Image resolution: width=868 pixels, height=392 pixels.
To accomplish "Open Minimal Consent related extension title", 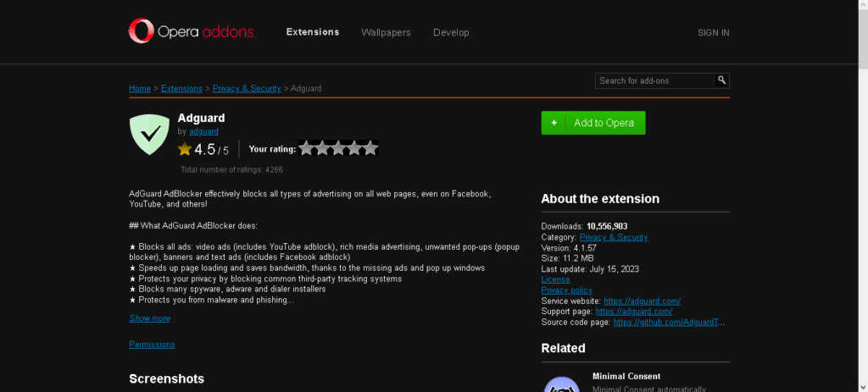I will [x=626, y=377].
